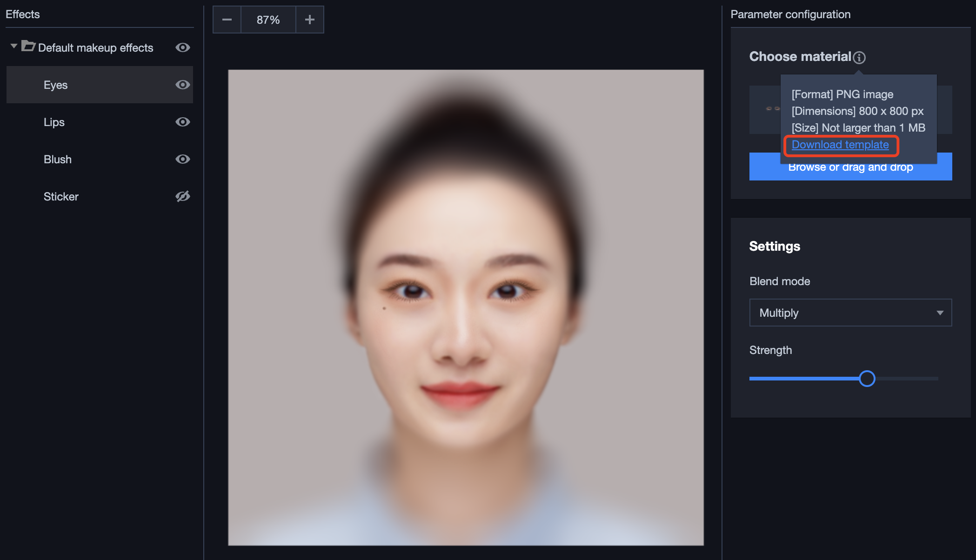Toggle visibility of Default makeup effects
The width and height of the screenshot is (976, 560).
pyautogui.click(x=182, y=47)
